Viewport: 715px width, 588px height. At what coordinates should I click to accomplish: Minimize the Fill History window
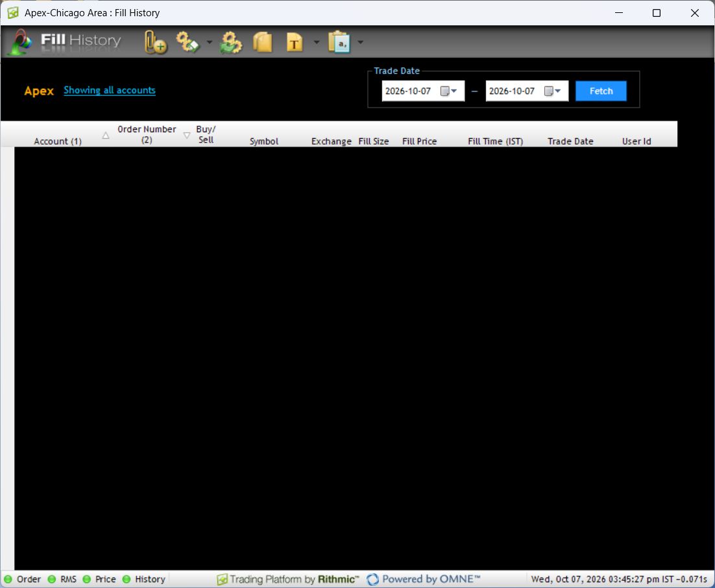tap(619, 13)
